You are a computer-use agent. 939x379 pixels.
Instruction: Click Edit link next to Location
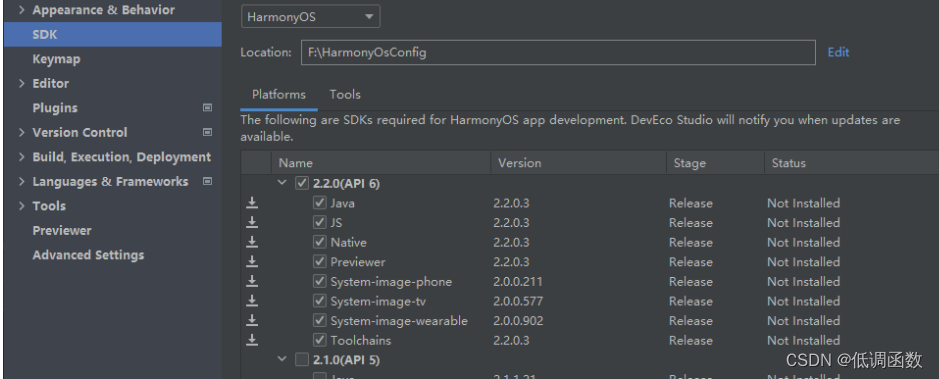(838, 52)
